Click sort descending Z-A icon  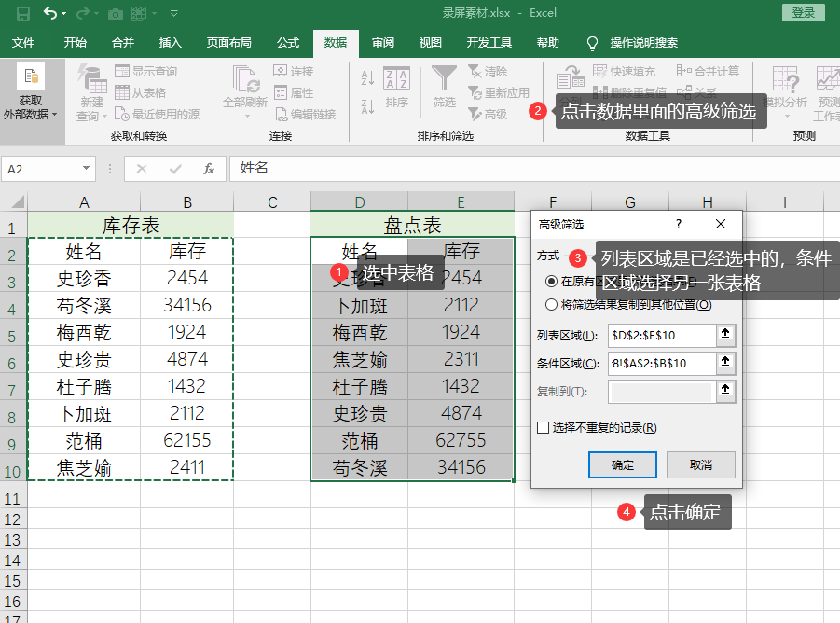tap(367, 106)
